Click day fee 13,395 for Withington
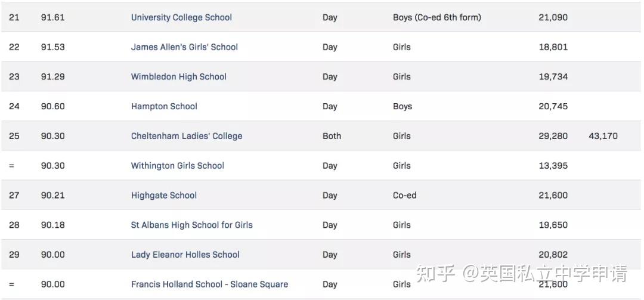This screenshot has height=300, width=644. (x=553, y=166)
